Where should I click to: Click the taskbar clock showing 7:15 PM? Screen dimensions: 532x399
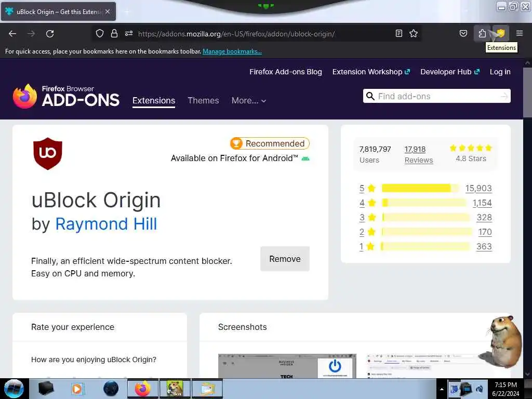click(506, 389)
